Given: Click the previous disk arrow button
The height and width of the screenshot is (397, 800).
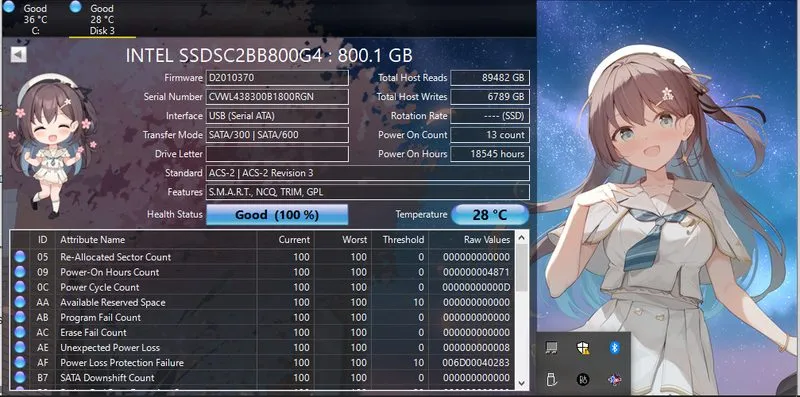Looking at the screenshot, I should [18, 55].
